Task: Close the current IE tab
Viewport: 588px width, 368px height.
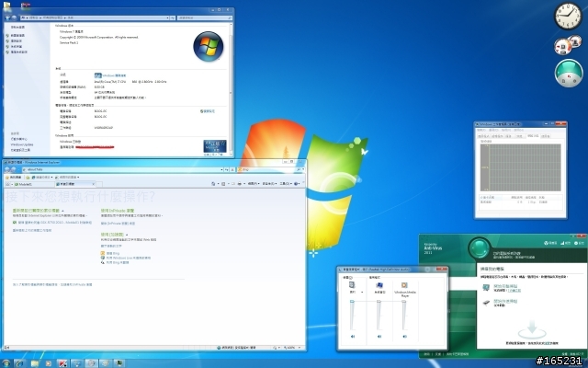Action: point(94,184)
